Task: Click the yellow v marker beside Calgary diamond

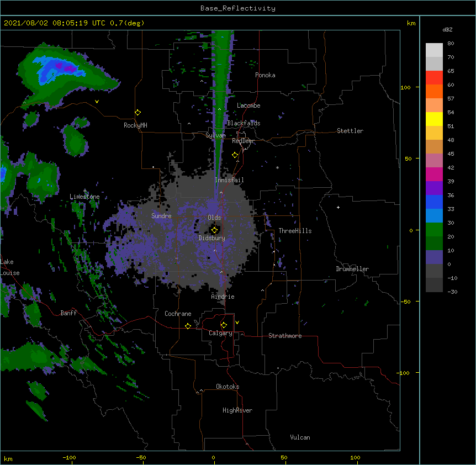Action: click(x=237, y=323)
